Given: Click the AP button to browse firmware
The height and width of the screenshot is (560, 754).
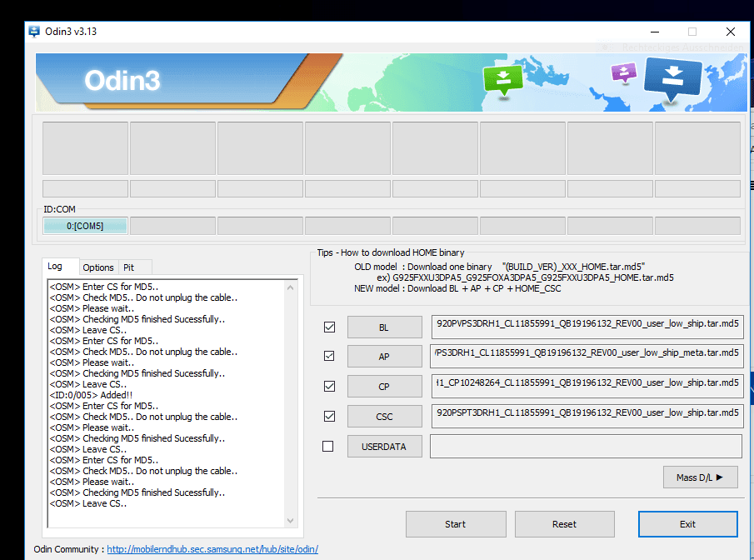Looking at the screenshot, I should click(385, 357).
